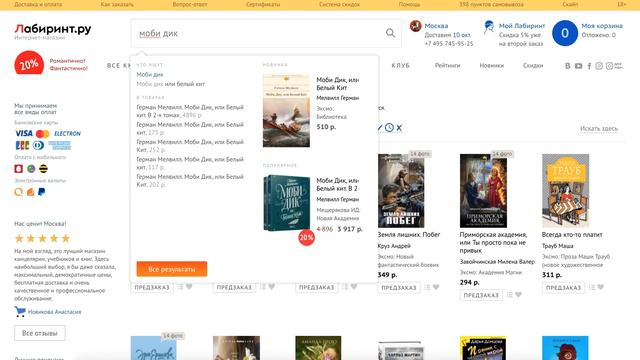Viewport: 640px width, 360px height.
Task: Open the whale-cover Моби Дик thumbnail
Action: pyautogui.click(x=286, y=111)
